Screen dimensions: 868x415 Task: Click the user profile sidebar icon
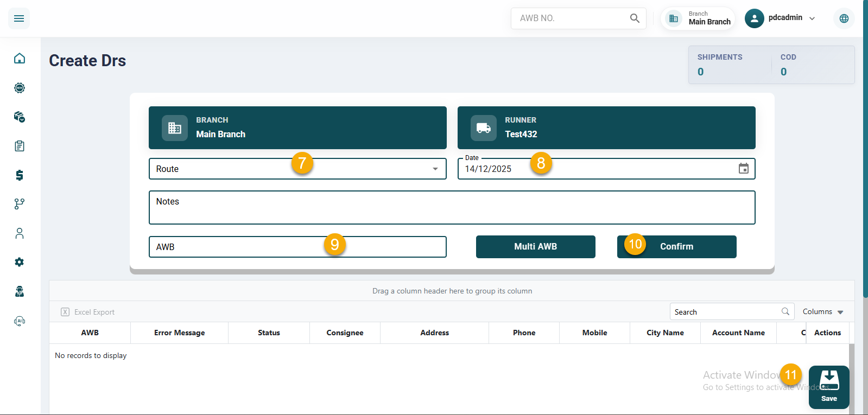20,233
